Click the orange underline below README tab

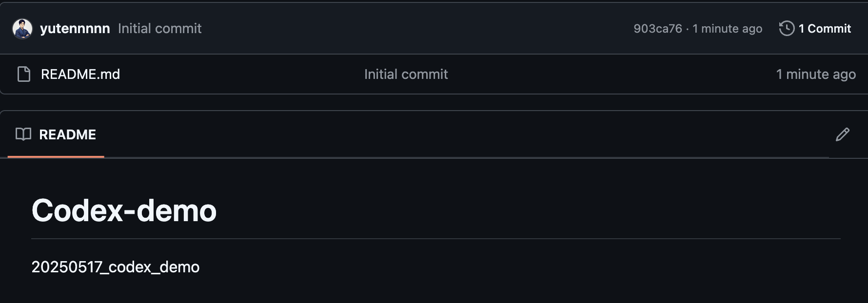[56, 157]
